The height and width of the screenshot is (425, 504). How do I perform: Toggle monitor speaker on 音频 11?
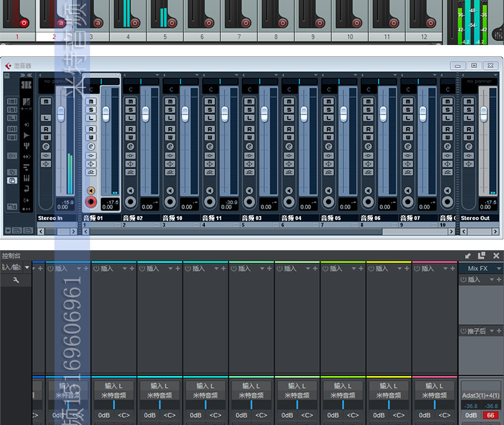(210, 191)
